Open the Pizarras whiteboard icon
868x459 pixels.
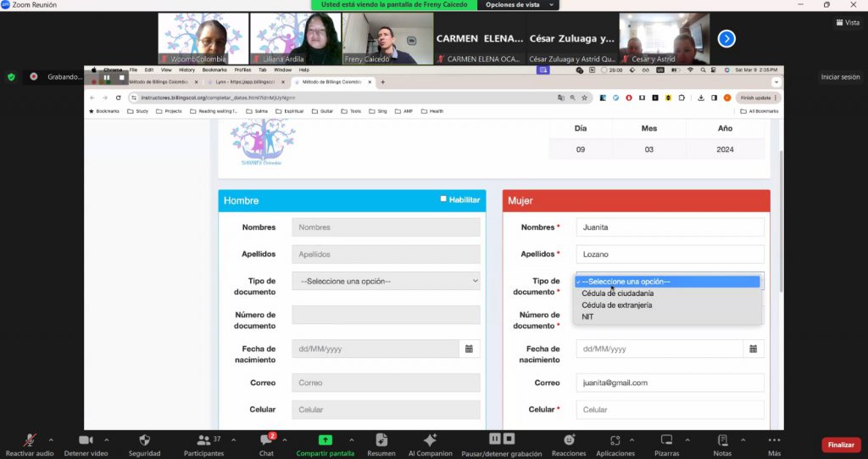point(666,440)
